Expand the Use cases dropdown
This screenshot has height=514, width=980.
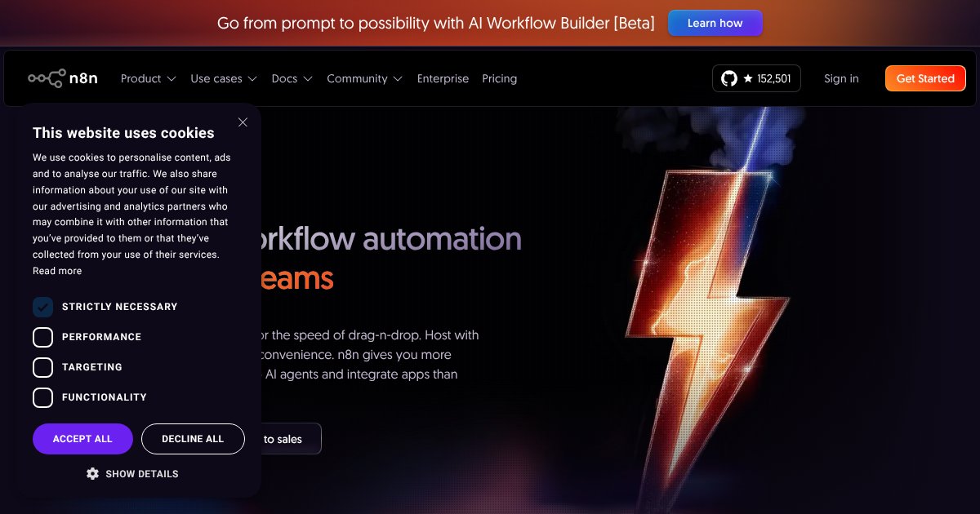click(223, 78)
